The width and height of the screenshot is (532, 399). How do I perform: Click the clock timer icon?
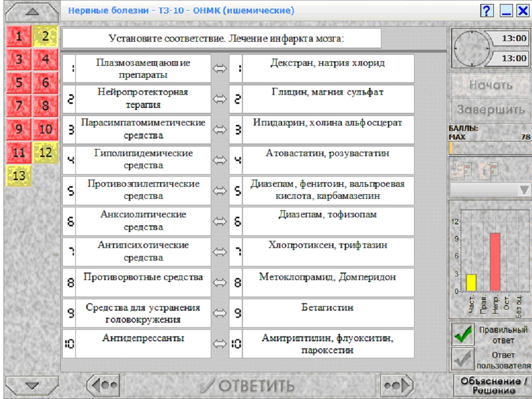click(472, 48)
